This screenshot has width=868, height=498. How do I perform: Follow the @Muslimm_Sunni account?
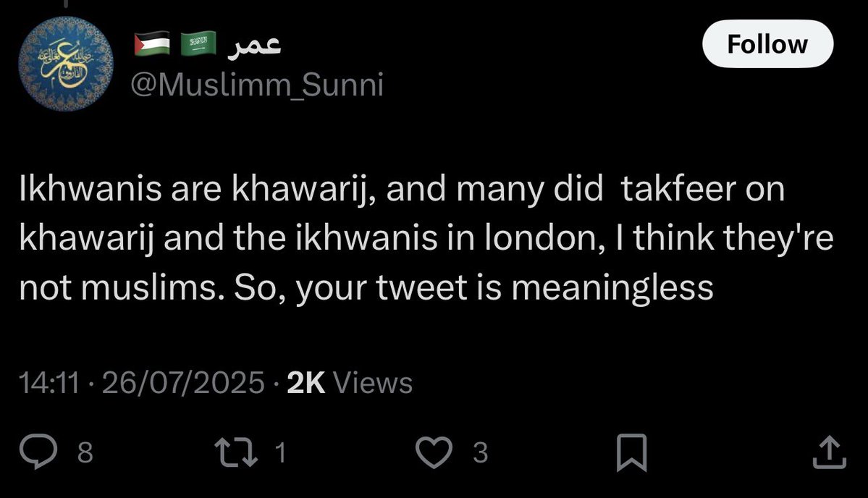pyautogui.click(x=767, y=43)
